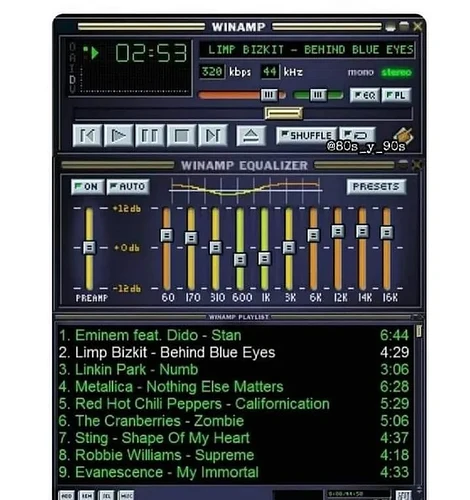The height and width of the screenshot is (500, 470).
Task: Toggle the PL playlist window button
Action: click(396, 95)
